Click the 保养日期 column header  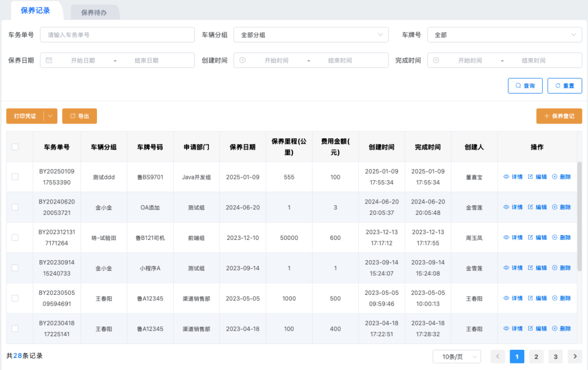243,147
